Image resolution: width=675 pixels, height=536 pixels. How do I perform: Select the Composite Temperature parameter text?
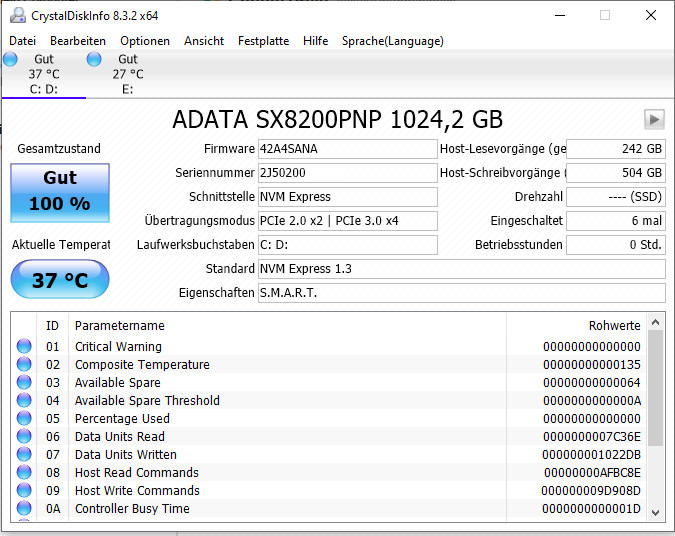(142, 364)
